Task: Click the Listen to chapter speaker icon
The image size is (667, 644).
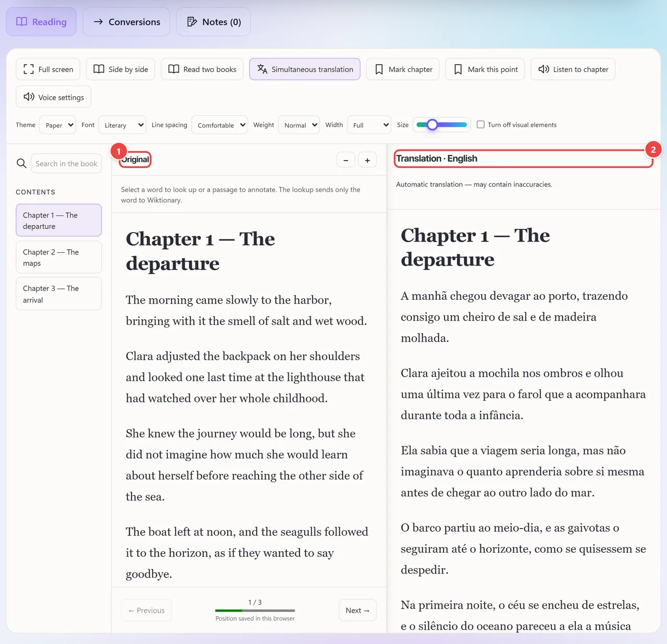Action: 544,69
